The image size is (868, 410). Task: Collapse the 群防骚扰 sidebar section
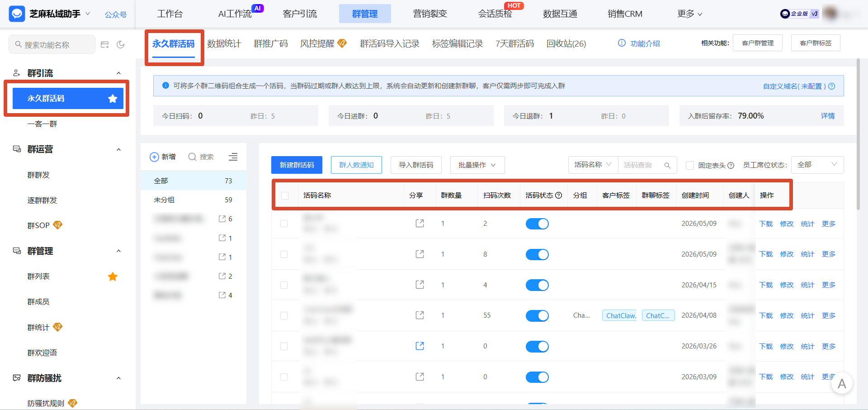coord(118,378)
